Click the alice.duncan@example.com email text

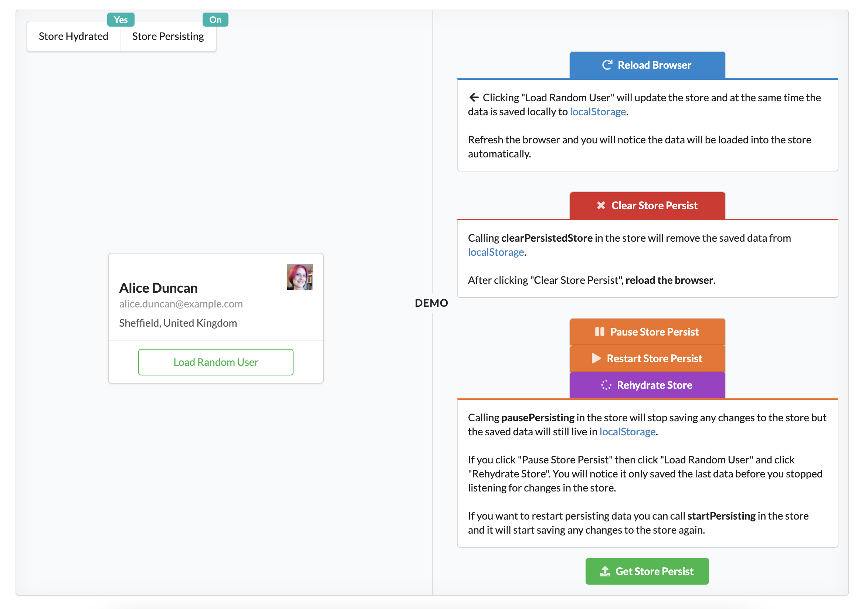click(x=181, y=304)
